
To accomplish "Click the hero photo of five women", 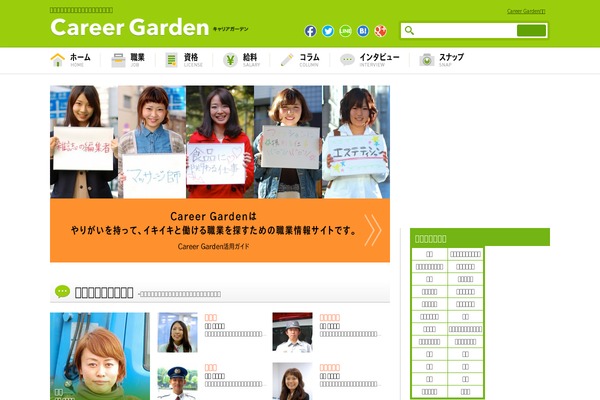I will tap(220, 142).
